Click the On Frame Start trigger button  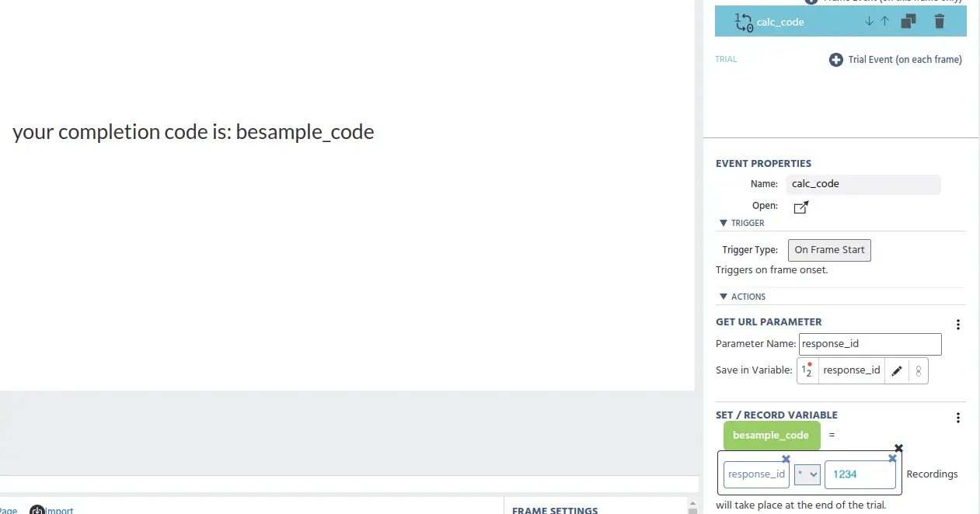click(829, 250)
